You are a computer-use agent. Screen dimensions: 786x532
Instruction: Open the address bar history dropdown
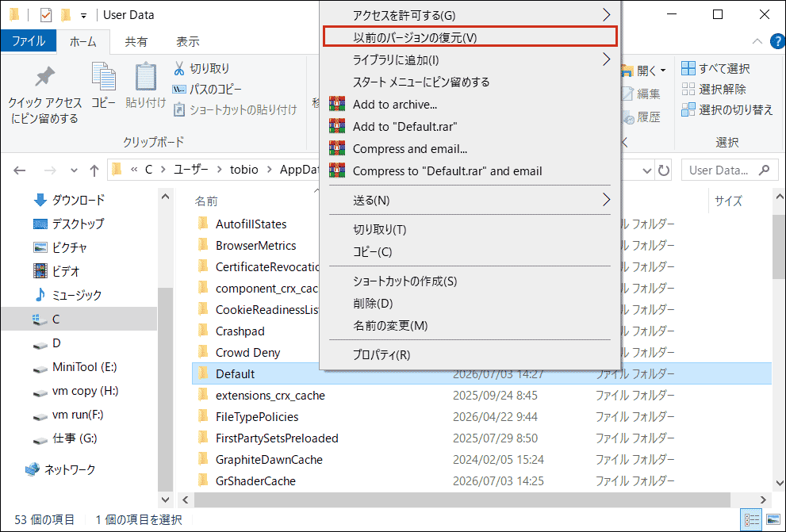[646, 170]
